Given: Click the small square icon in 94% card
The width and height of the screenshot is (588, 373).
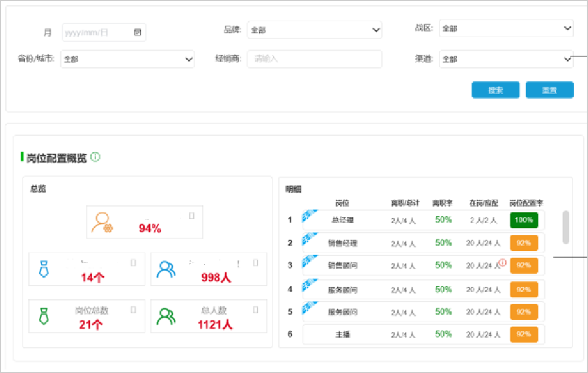Looking at the screenshot, I should pos(191,216).
